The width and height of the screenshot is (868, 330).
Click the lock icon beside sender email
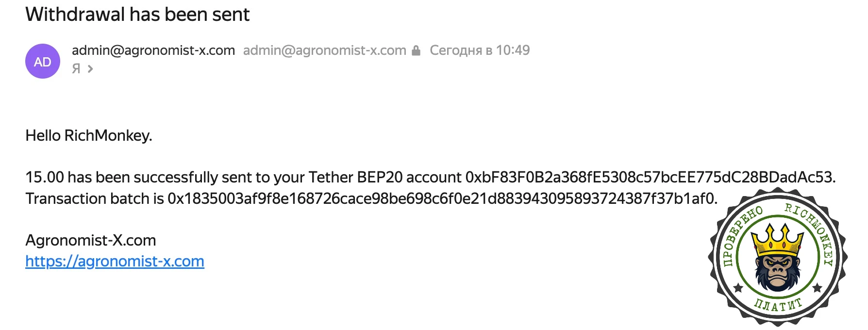point(416,50)
